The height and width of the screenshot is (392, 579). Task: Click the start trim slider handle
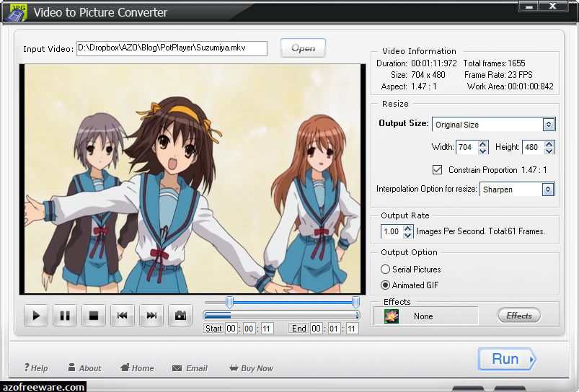coord(230,302)
